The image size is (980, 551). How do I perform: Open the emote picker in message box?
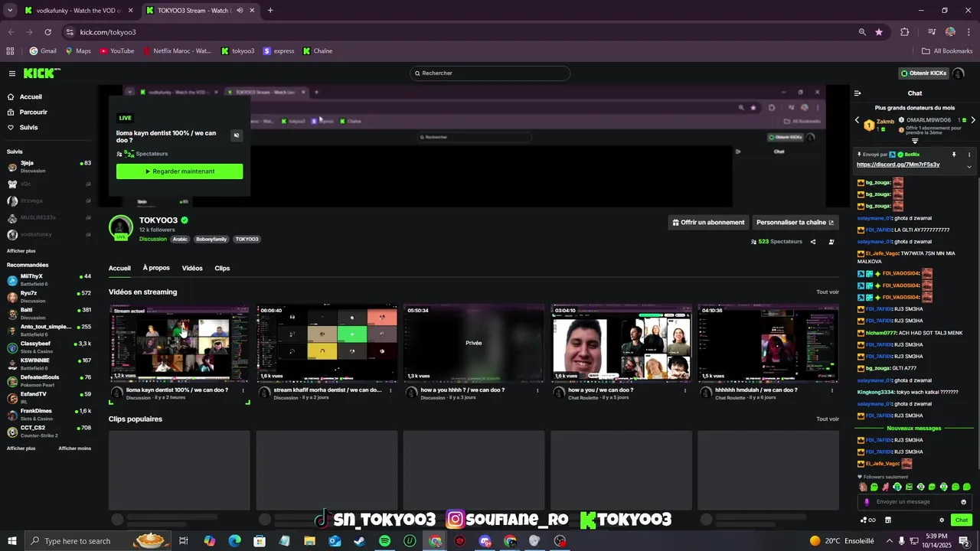tap(963, 502)
